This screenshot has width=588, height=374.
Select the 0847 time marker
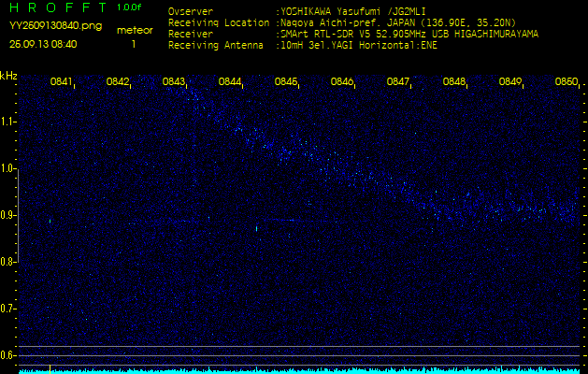point(398,82)
